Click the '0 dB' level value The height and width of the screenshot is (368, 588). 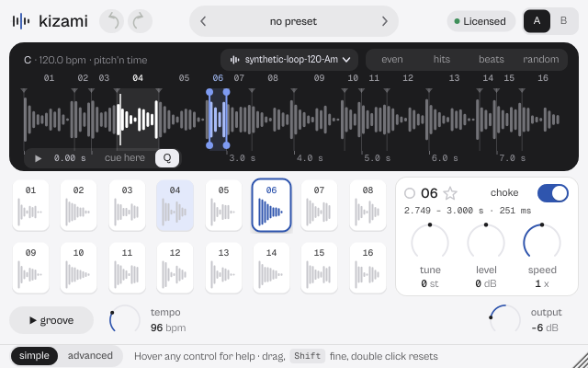click(x=486, y=284)
